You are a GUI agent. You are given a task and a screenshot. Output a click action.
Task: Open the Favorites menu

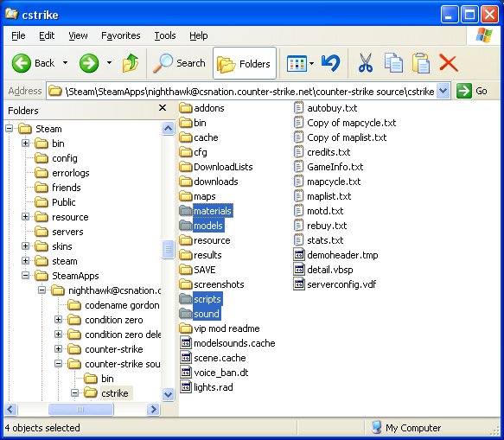[x=120, y=35]
